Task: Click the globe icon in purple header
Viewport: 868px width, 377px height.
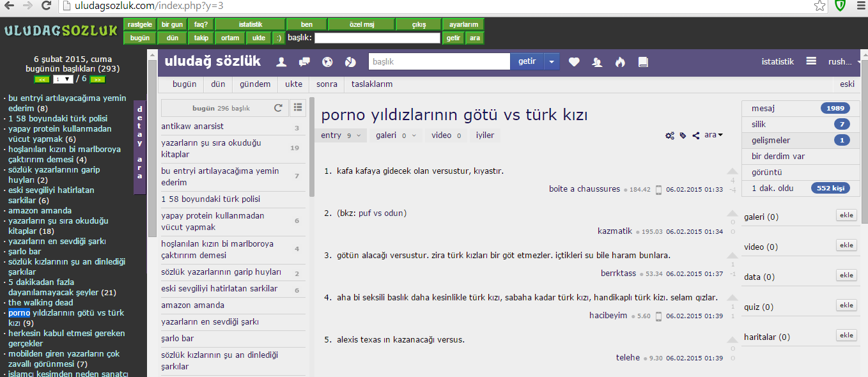Action: (327, 62)
